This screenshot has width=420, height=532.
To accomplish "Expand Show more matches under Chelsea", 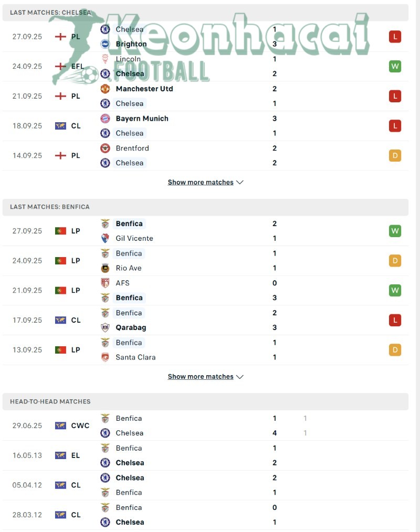I will 205,183.
